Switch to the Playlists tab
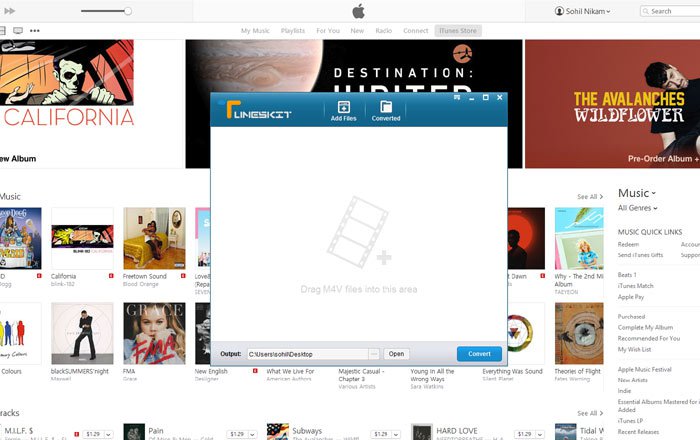The image size is (700, 440). 293,31
